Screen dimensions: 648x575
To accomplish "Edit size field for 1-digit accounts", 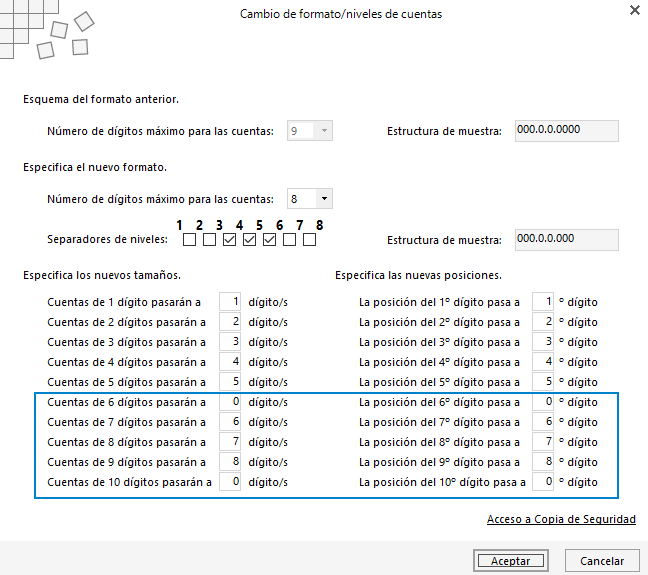I will coord(230,302).
